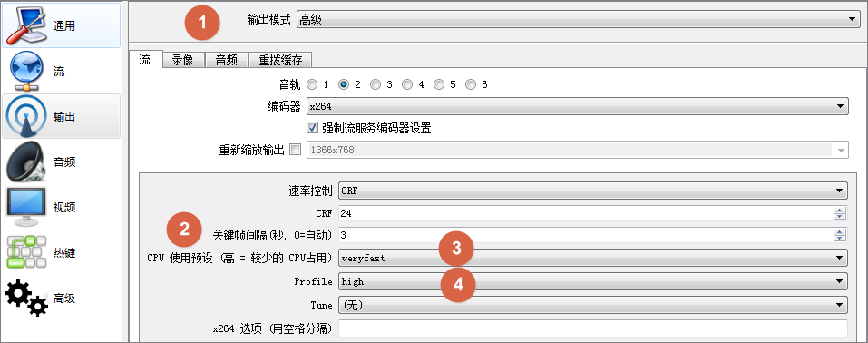Open the 热键 hotkeys keyboard icon
The width and height of the screenshot is (868, 343).
[x=24, y=252]
